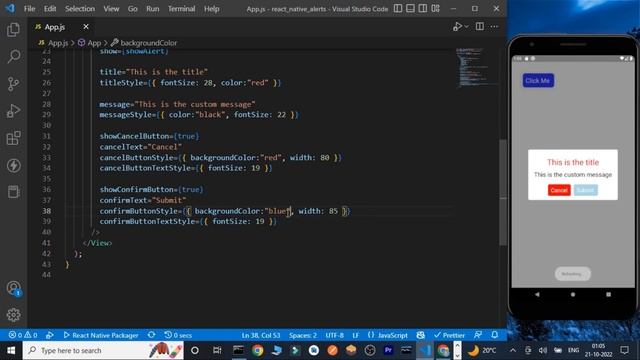Image resolution: width=640 pixels, height=360 pixels.
Task: Tap emulator Recents square button
Action: tap(608, 294)
